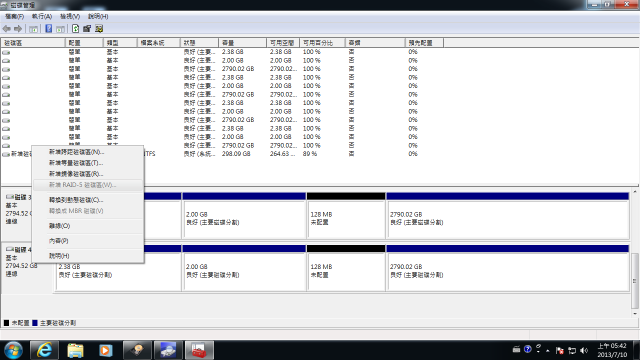This screenshot has height=360, width=640.
Task: Click the blue question-mark Help toolbar icon
Action: pos(49,29)
